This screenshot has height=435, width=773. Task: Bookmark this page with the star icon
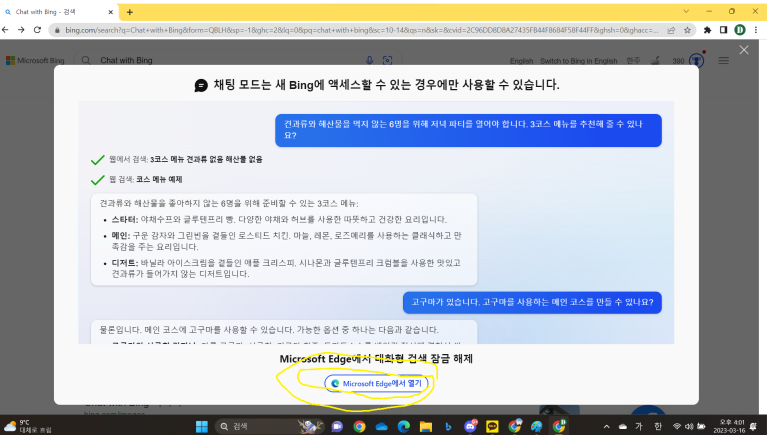(x=687, y=30)
